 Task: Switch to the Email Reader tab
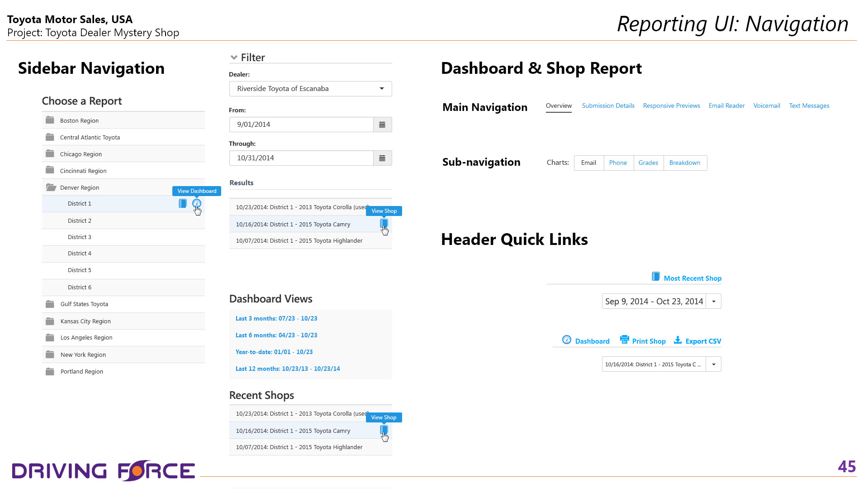(x=726, y=106)
